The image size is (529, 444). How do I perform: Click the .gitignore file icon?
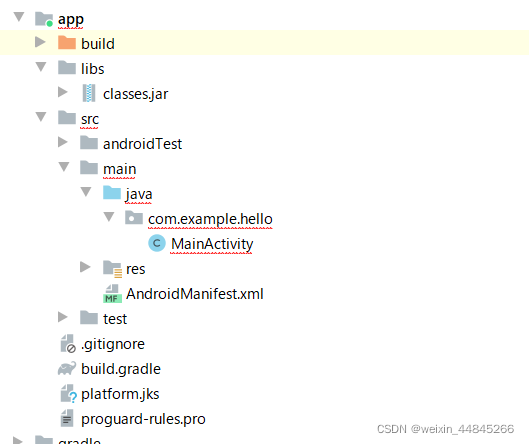coord(68,343)
